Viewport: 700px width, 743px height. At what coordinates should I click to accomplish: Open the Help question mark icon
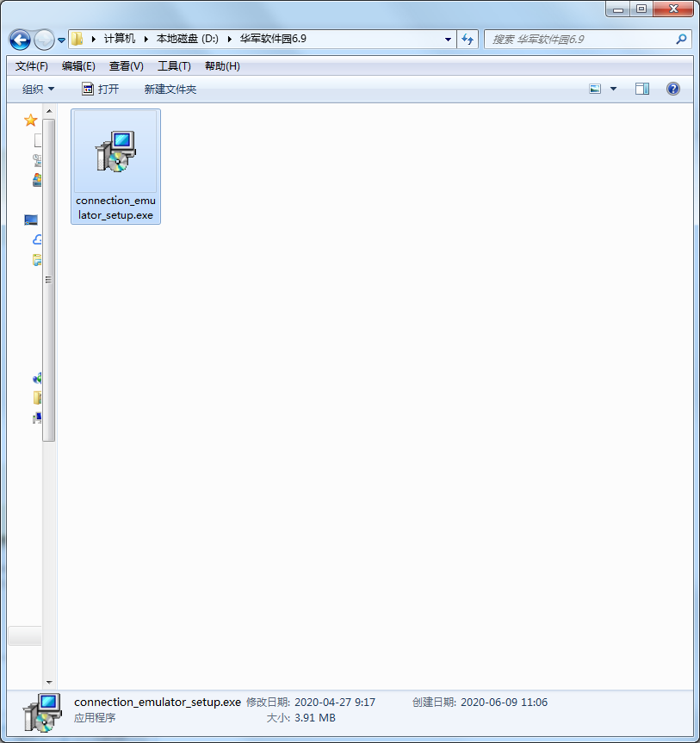coord(672,89)
